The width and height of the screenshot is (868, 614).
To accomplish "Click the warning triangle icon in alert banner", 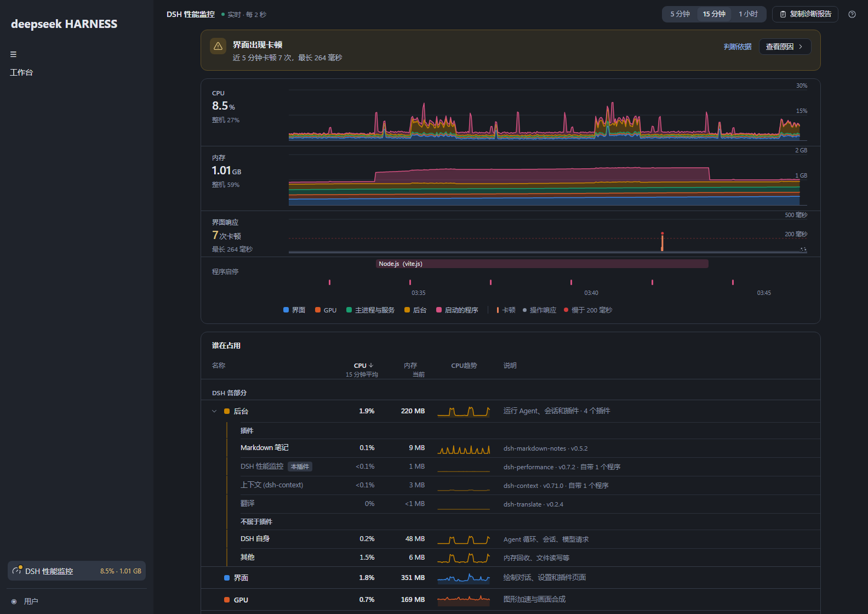I will pyautogui.click(x=218, y=46).
